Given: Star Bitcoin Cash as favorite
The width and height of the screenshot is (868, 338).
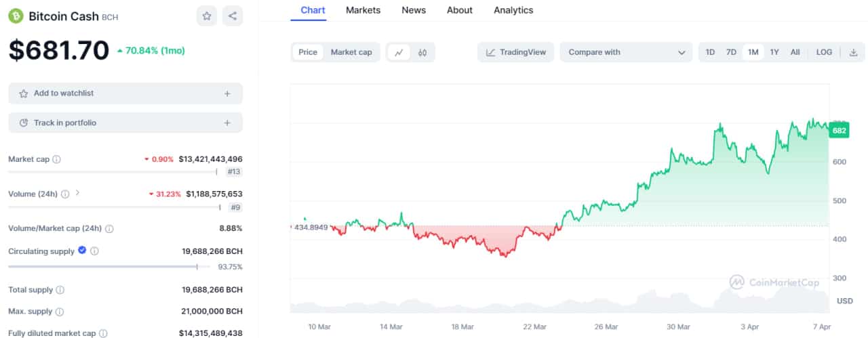Looking at the screenshot, I should (x=207, y=16).
